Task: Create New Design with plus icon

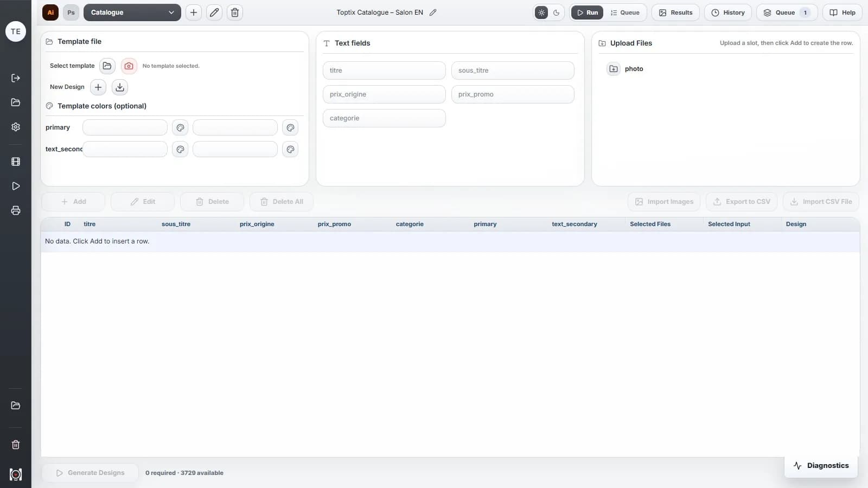Action: [98, 87]
